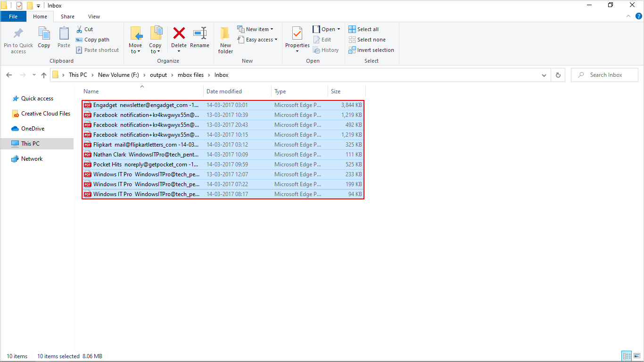Open Customize Quick Access Toolbar dropdown
The image size is (644, 362).
click(38, 6)
